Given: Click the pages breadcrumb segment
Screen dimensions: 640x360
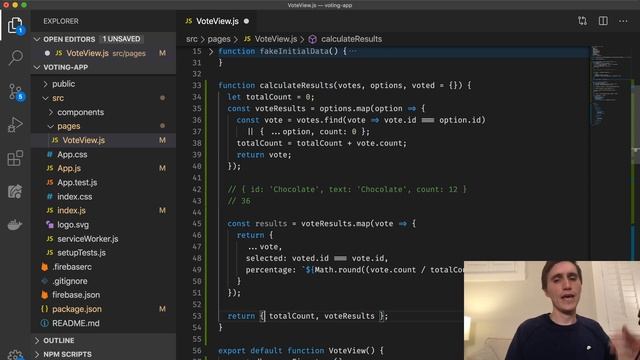Looking at the screenshot, I should point(219,39).
